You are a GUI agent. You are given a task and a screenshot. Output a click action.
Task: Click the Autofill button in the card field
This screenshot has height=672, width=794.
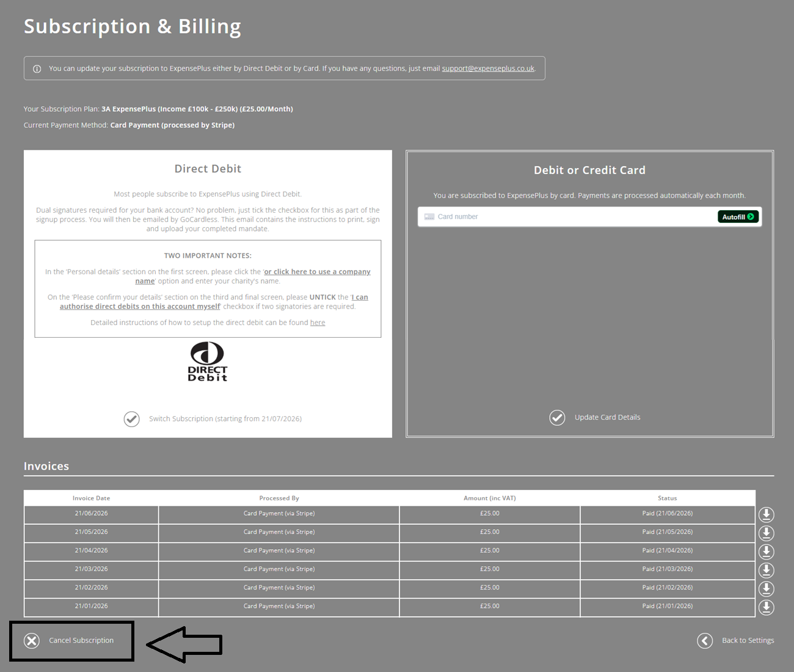[738, 217]
